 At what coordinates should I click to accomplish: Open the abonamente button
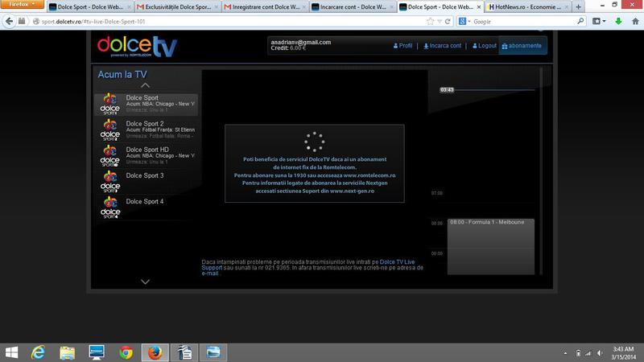pyautogui.click(x=522, y=46)
